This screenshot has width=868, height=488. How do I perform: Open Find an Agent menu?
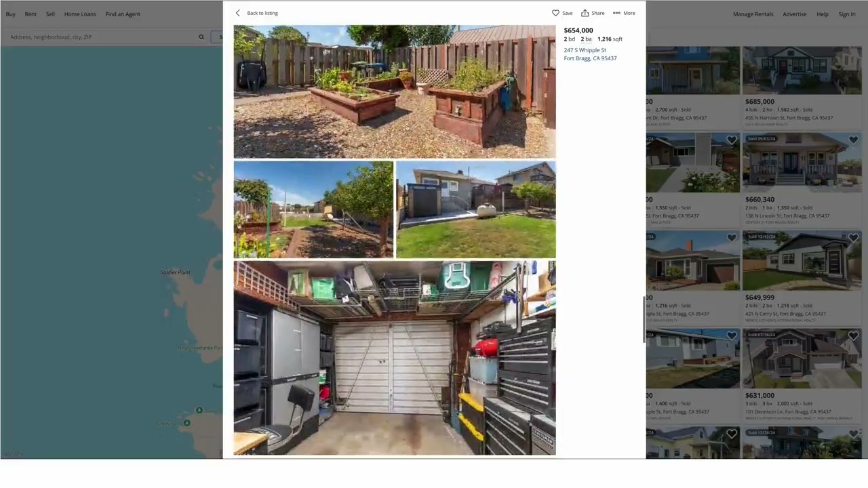click(x=123, y=14)
